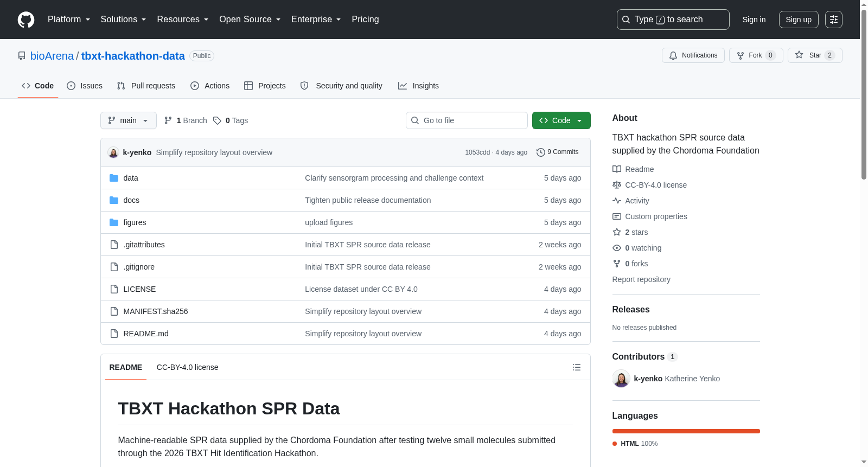The image size is (868, 467).
Task: Open the .gitignore file
Action: (x=139, y=267)
